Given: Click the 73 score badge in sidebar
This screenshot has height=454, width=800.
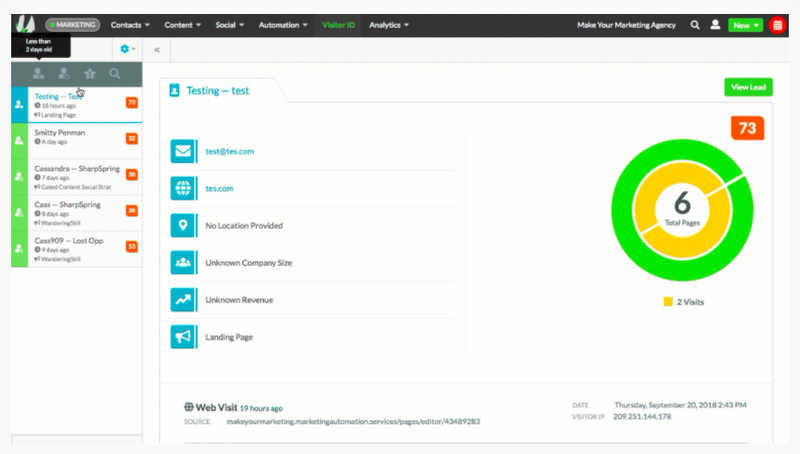Looking at the screenshot, I should [132, 103].
